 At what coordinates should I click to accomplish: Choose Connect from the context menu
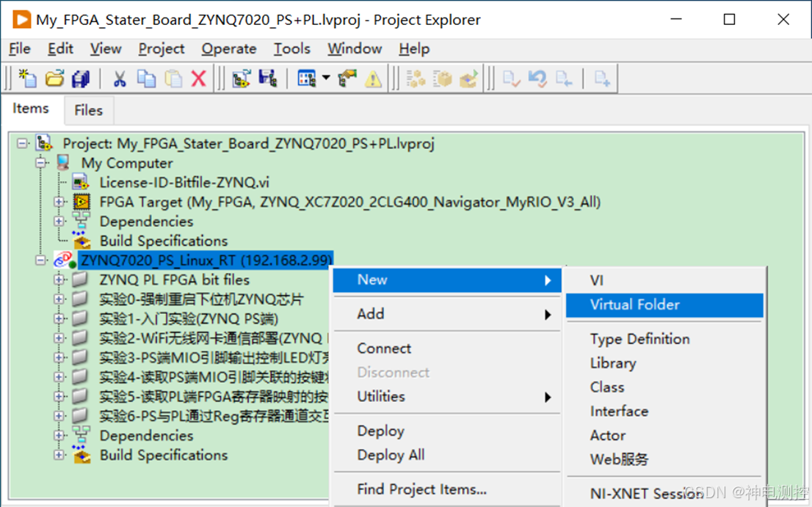447,349
